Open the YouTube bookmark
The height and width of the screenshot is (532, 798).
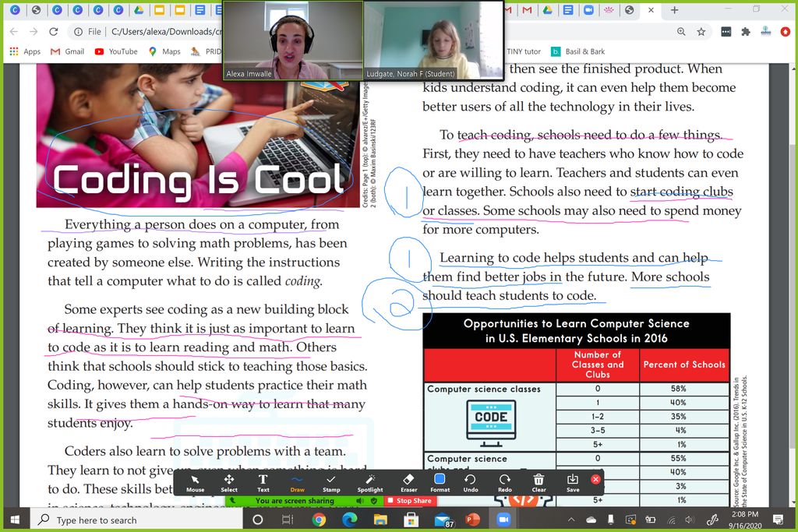coord(116,51)
